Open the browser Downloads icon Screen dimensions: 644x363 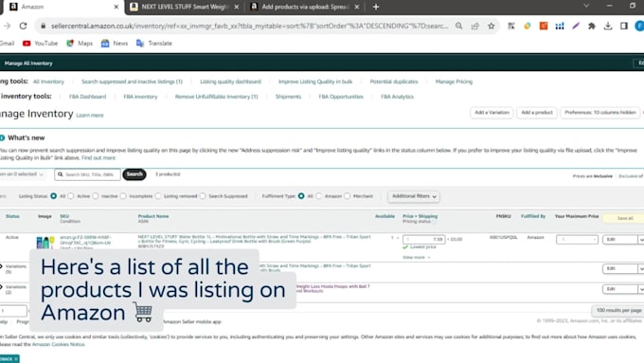608,26
